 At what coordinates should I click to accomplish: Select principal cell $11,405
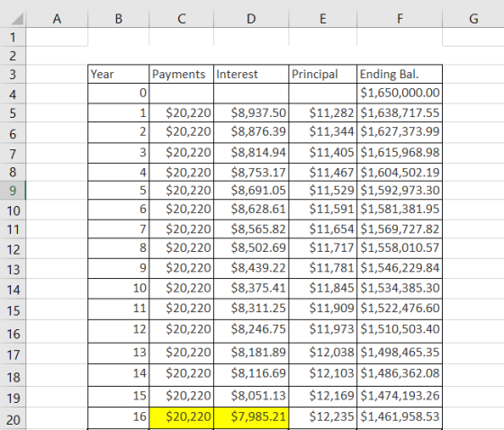click(323, 153)
